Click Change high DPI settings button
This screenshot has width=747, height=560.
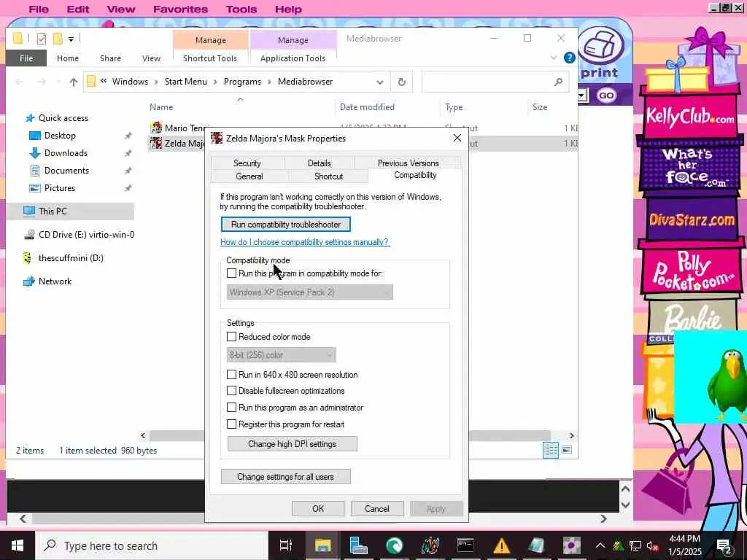tap(292, 444)
